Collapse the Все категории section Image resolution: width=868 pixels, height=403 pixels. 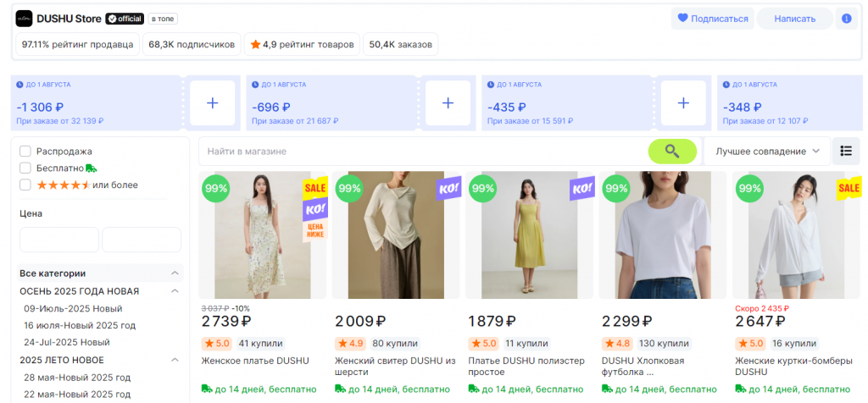tap(175, 273)
